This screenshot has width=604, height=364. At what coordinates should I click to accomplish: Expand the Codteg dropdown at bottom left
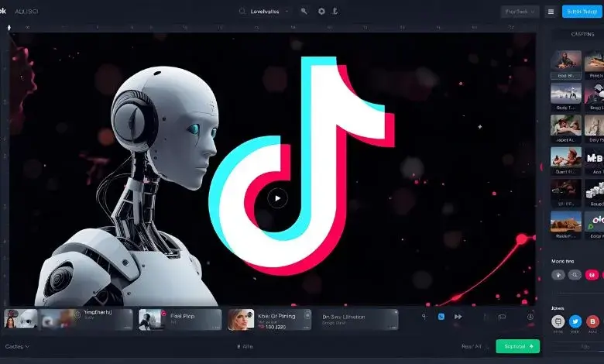[17, 347]
